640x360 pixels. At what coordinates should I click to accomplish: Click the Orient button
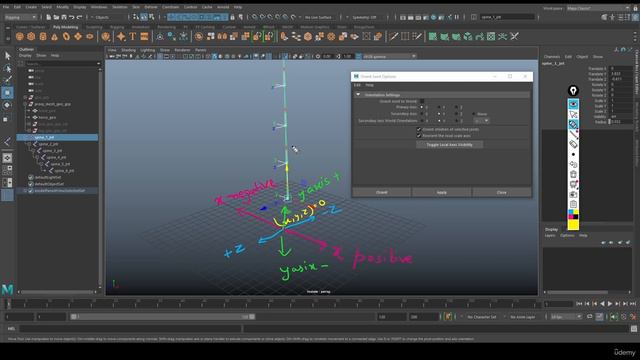382,192
